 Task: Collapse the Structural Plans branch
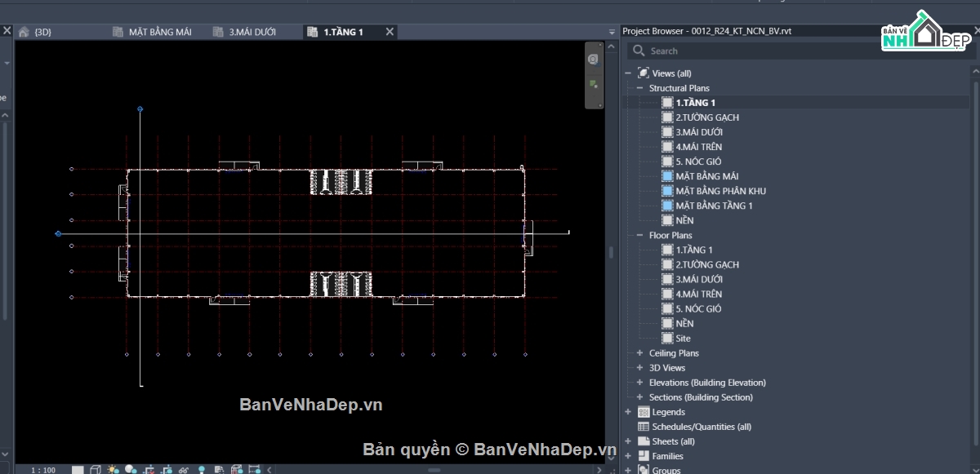click(x=640, y=88)
